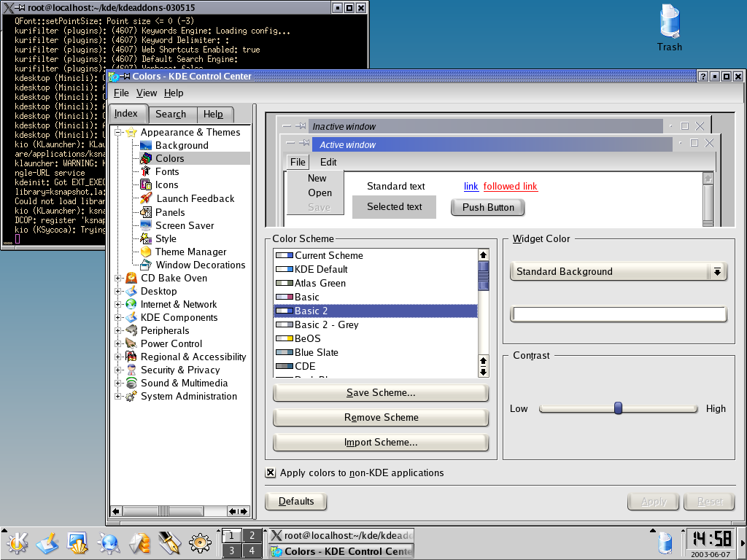
Task: Click the widget color swatch bar
Action: coord(619,314)
